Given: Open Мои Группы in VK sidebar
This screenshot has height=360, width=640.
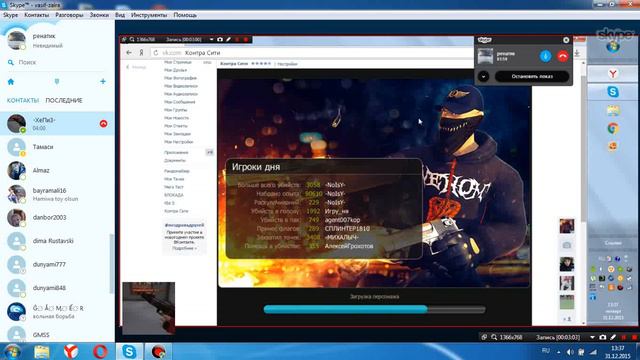Looking at the screenshot, I should (x=176, y=110).
